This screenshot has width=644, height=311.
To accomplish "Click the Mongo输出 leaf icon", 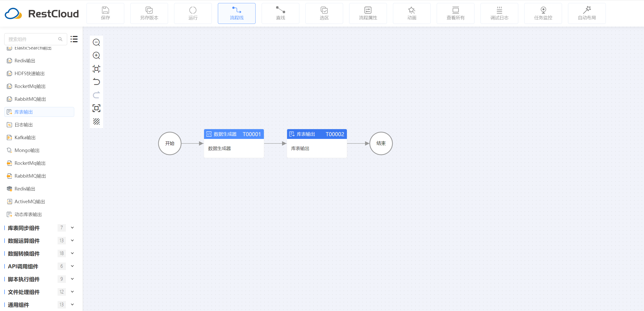I will click(9, 150).
